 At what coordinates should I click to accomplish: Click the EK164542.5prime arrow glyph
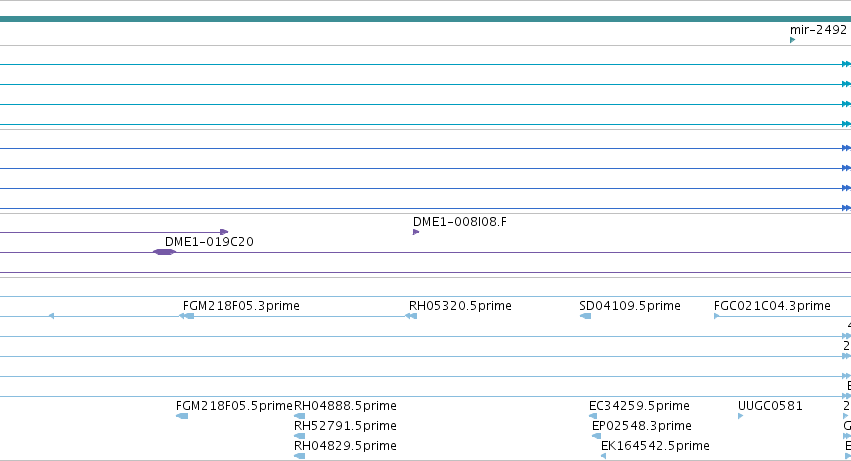pos(604,456)
